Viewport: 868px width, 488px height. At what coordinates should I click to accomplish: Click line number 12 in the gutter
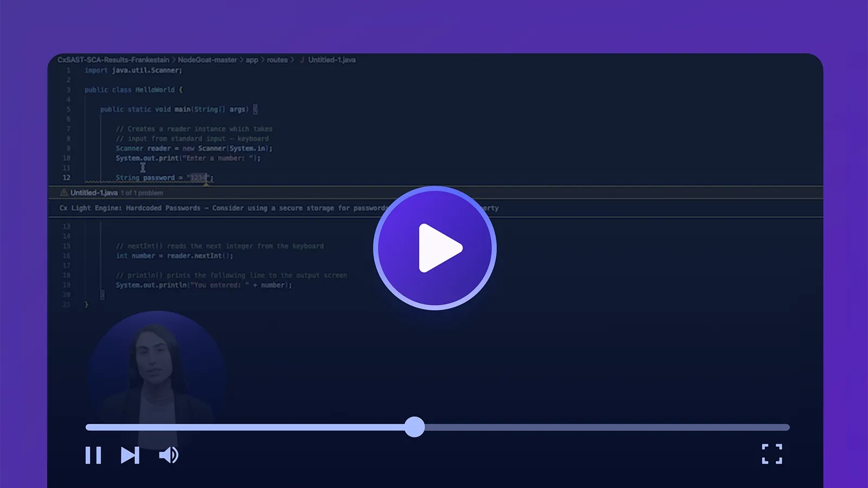66,177
